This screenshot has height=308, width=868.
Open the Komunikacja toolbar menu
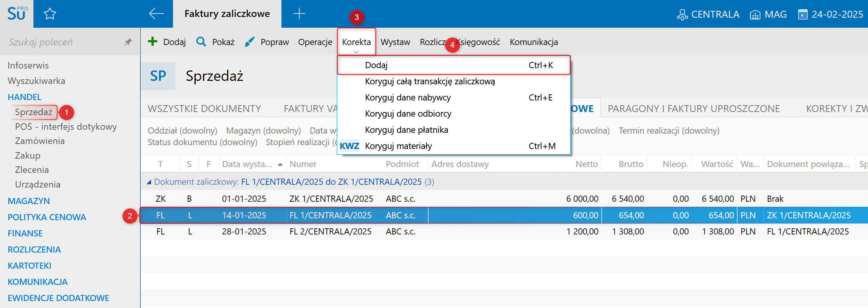tap(534, 42)
